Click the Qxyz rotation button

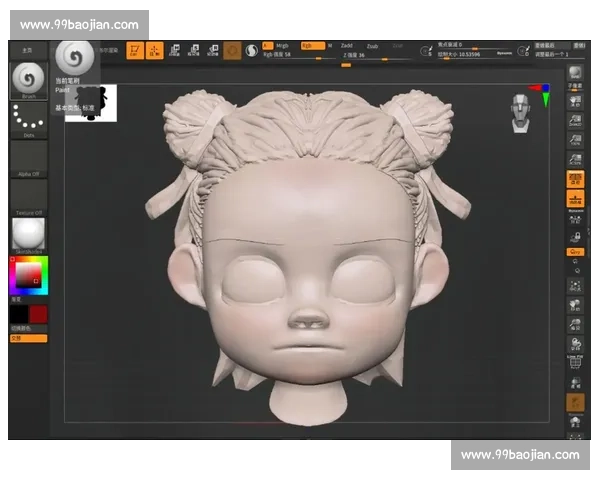click(575, 253)
